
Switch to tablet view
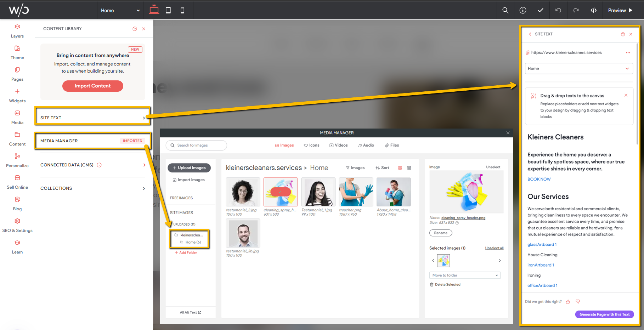coord(168,10)
